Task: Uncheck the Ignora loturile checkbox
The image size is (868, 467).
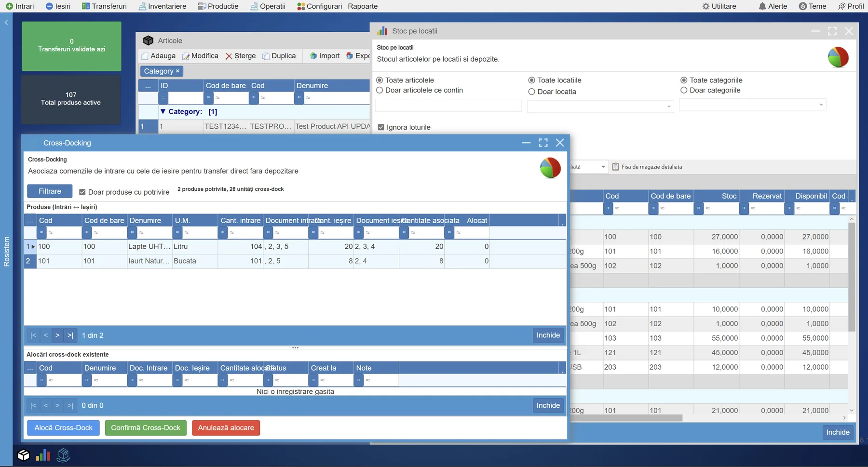Action: pyautogui.click(x=380, y=127)
